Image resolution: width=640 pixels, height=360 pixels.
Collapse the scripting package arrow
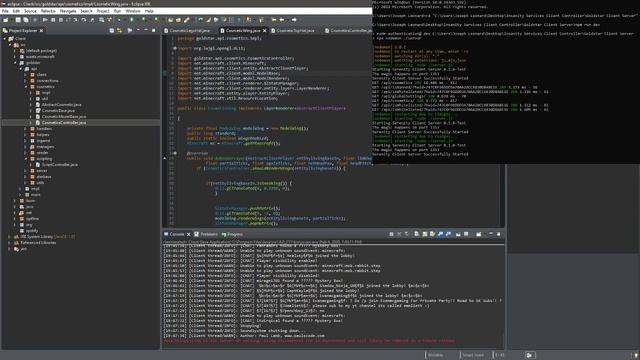click(26, 159)
